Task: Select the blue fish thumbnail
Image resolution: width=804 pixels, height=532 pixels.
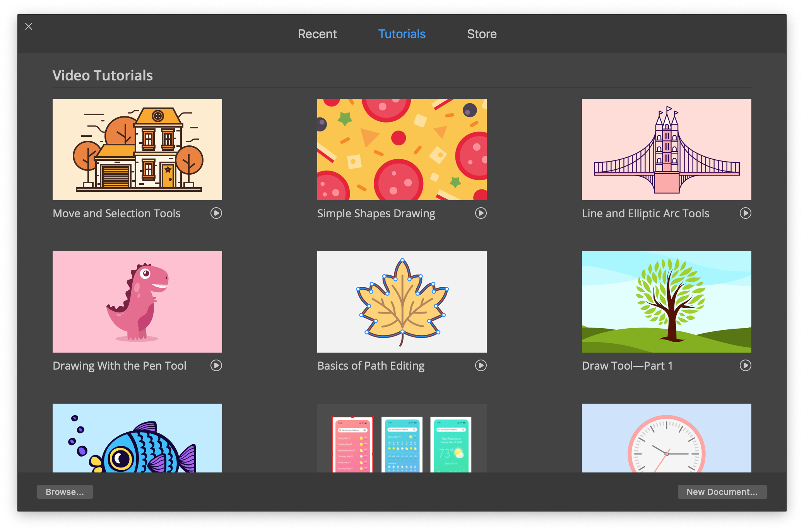Action: pyautogui.click(x=137, y=438)
